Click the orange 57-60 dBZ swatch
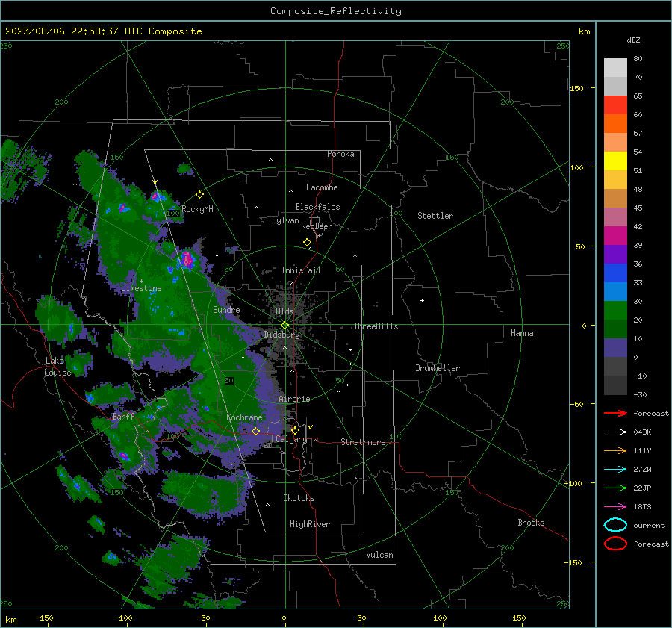Screen dimensions: 672x628 coord(615,124)
